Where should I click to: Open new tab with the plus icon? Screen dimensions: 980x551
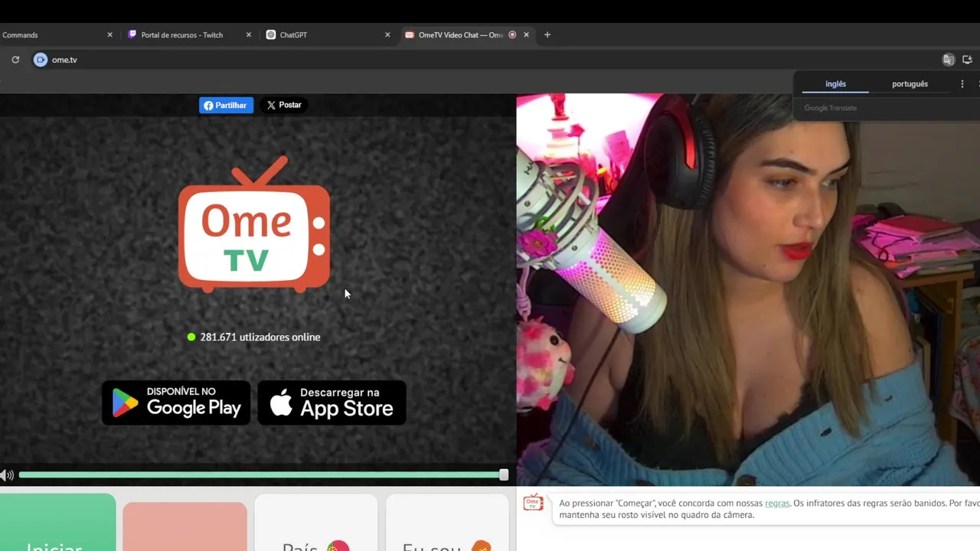click(x=547, y=34)
